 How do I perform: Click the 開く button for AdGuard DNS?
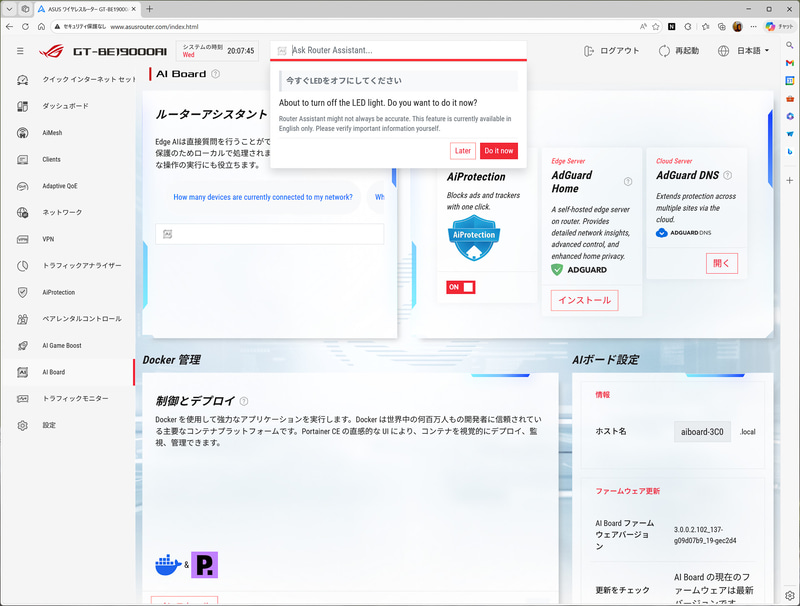[722, 263]
